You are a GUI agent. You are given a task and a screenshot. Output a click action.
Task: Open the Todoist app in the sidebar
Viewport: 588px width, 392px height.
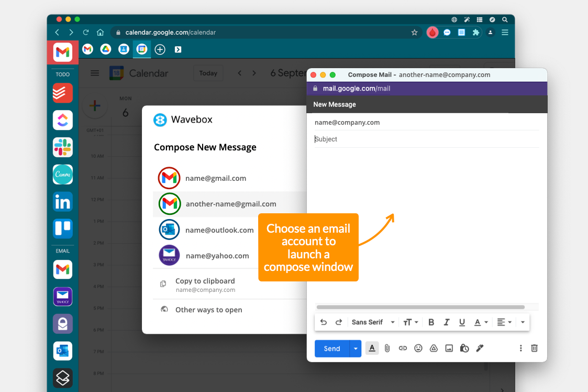tap(63, 93)
